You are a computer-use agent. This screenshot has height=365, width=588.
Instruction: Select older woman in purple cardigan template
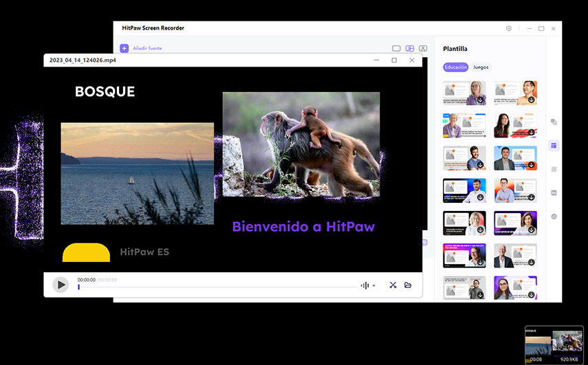tap(464, 126)
